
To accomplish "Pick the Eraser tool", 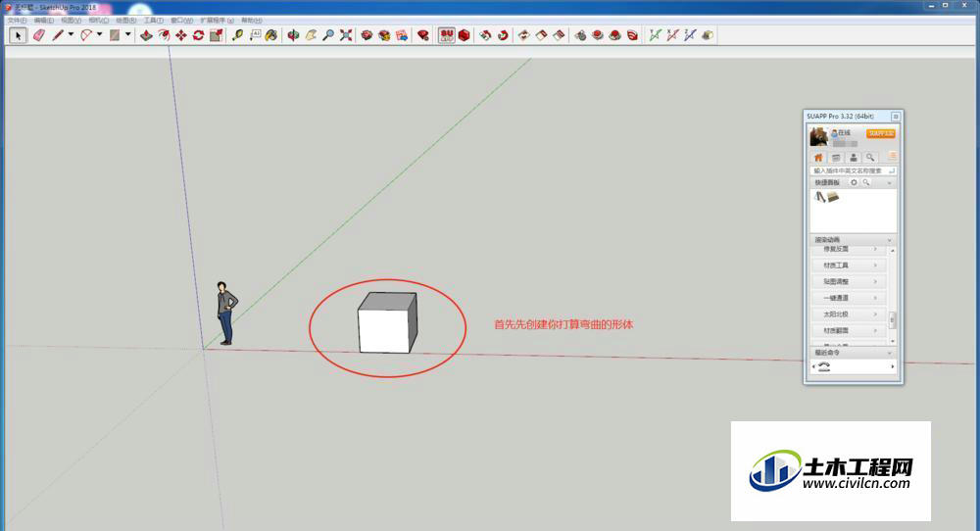I will 39,35.
